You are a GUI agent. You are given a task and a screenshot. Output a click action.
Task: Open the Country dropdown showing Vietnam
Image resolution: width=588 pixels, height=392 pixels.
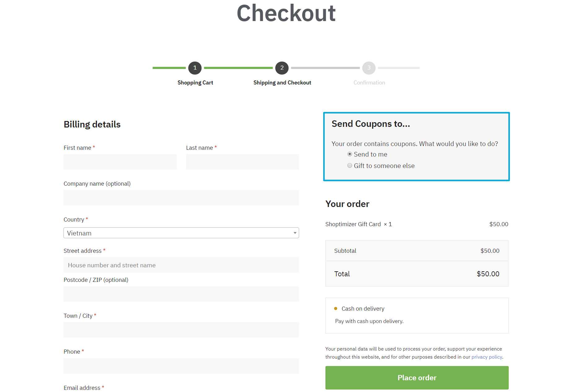click(x=181, y=233)
